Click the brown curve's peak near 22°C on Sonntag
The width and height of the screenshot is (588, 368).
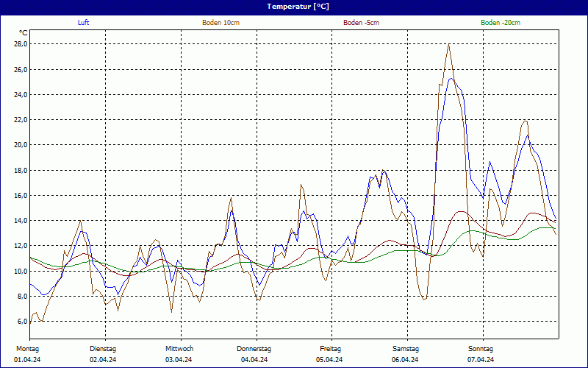(x=526, y=121)
